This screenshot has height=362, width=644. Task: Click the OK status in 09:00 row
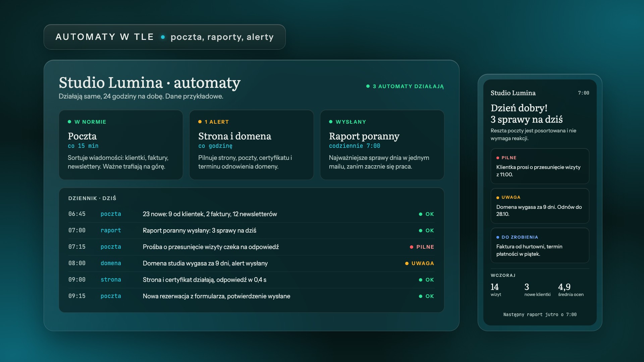[x=426, y=280]
